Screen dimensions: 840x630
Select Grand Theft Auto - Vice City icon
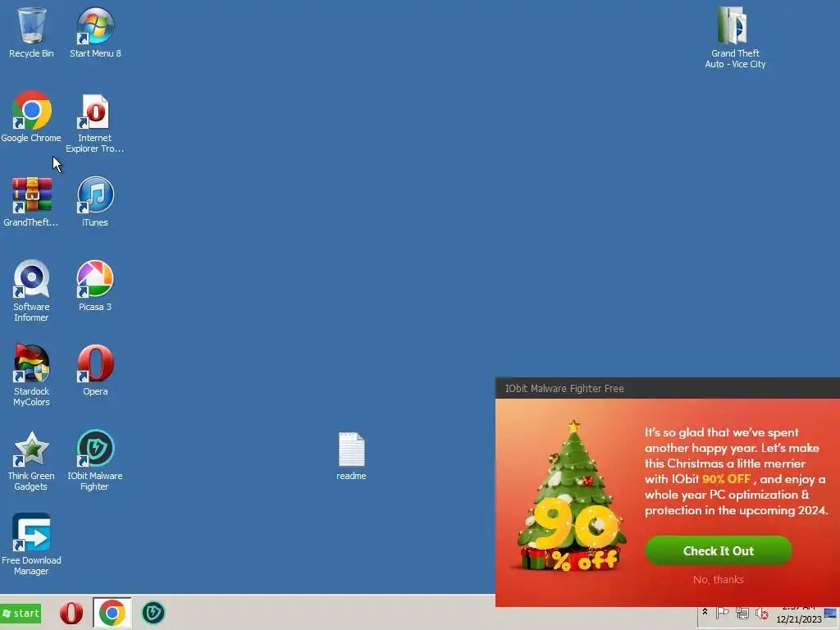[x=735, y=38]
